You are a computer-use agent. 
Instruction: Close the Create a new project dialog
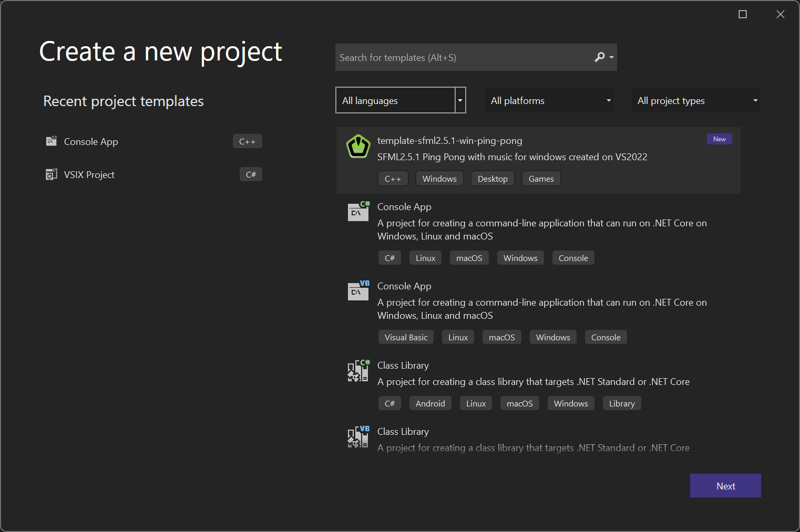781,14
